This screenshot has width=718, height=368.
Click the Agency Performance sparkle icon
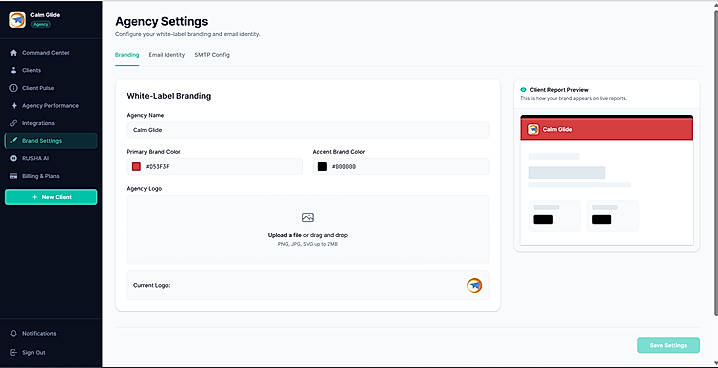13,106
